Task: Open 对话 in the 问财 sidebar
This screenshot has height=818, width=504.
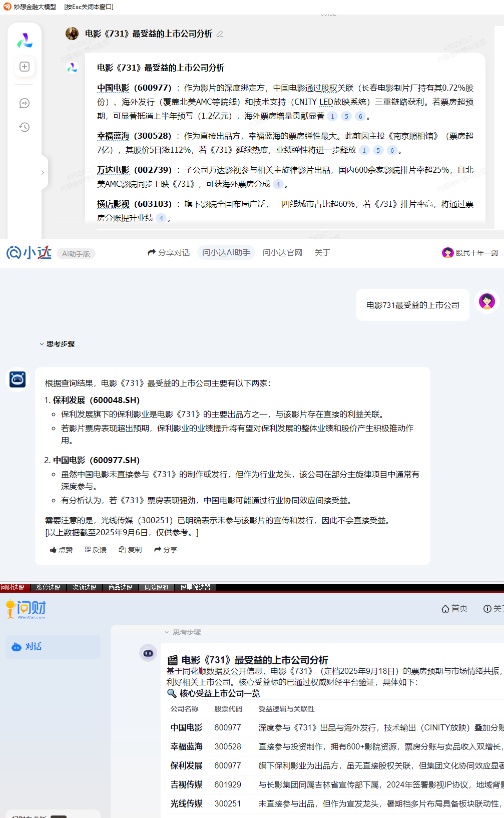Action: [53, 647]
